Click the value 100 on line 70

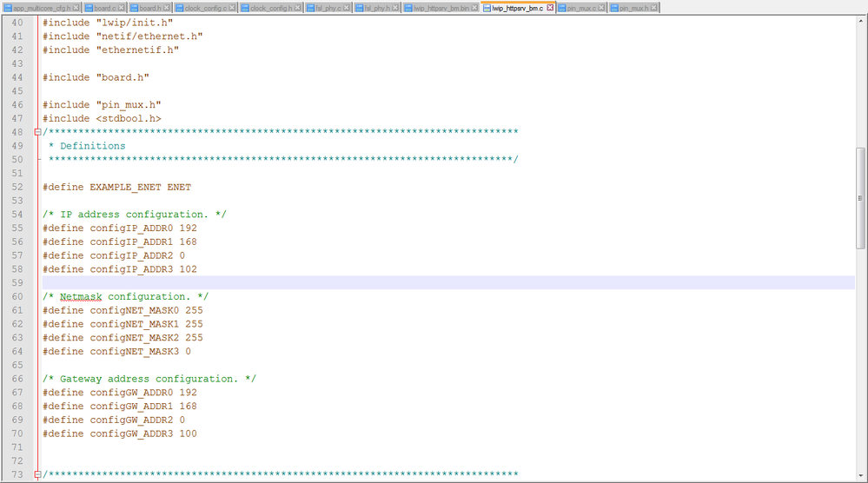pyautogui.click(x=189, y=433)
